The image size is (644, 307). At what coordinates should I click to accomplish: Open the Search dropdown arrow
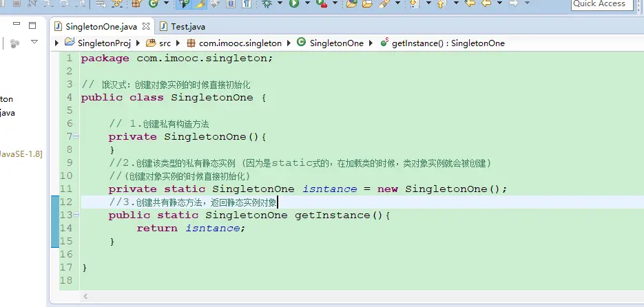(x=397, y=3)
